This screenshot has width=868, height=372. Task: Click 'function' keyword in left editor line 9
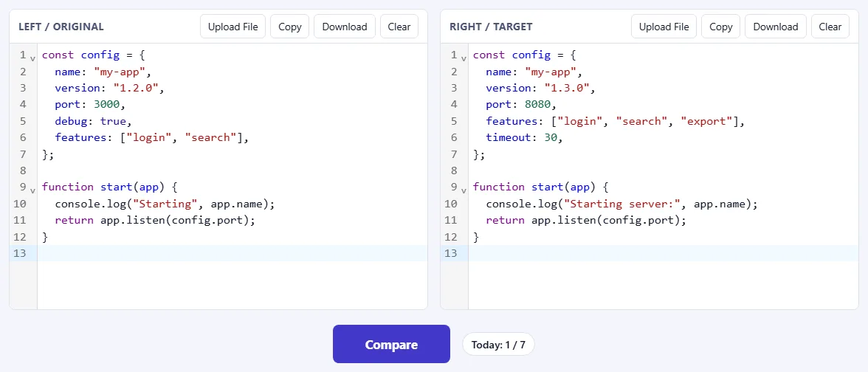pyautogui.click(x=68, y=187)
